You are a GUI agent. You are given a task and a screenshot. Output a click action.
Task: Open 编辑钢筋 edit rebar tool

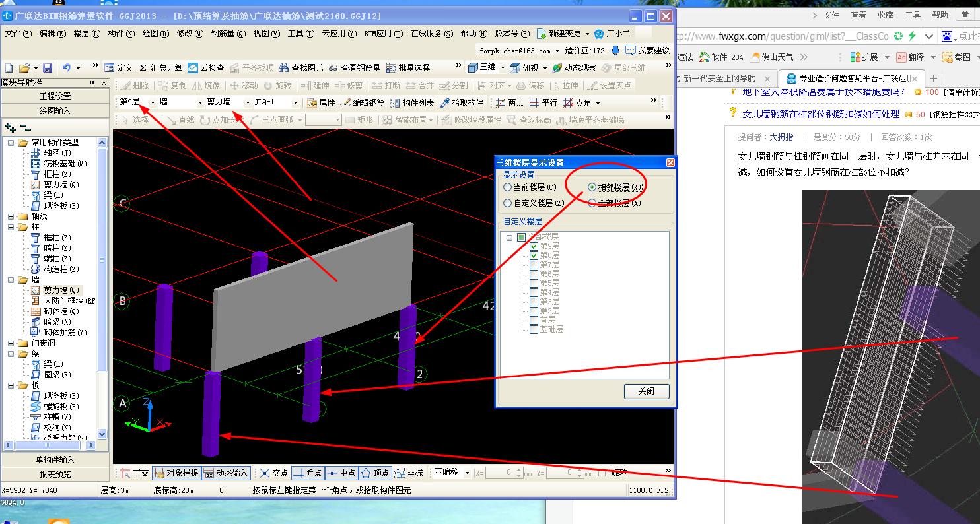click(363, 102)
